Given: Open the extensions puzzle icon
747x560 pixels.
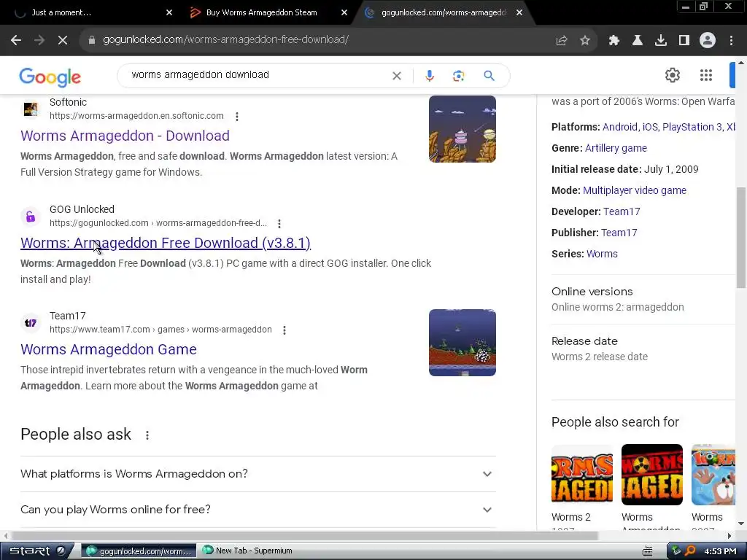Looking at the screenshot, I should 614,41.
